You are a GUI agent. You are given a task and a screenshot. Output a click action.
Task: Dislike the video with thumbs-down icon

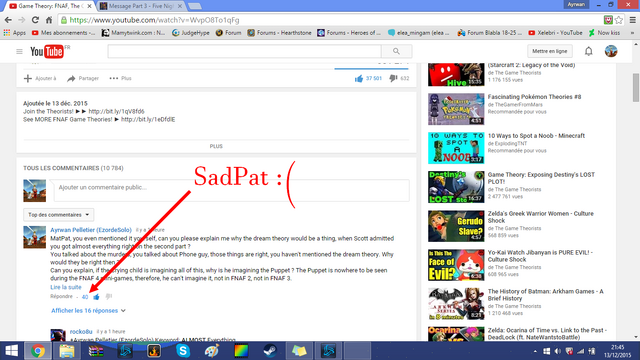[393, 78]
